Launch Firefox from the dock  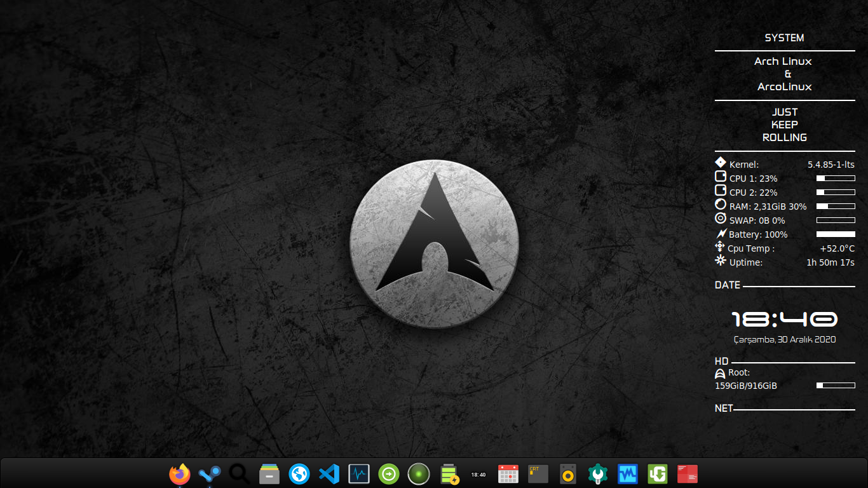[180, 474]
